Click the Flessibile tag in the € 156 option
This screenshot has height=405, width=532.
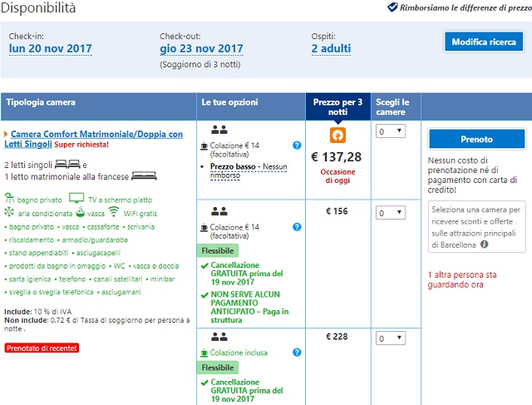[218, 250]
